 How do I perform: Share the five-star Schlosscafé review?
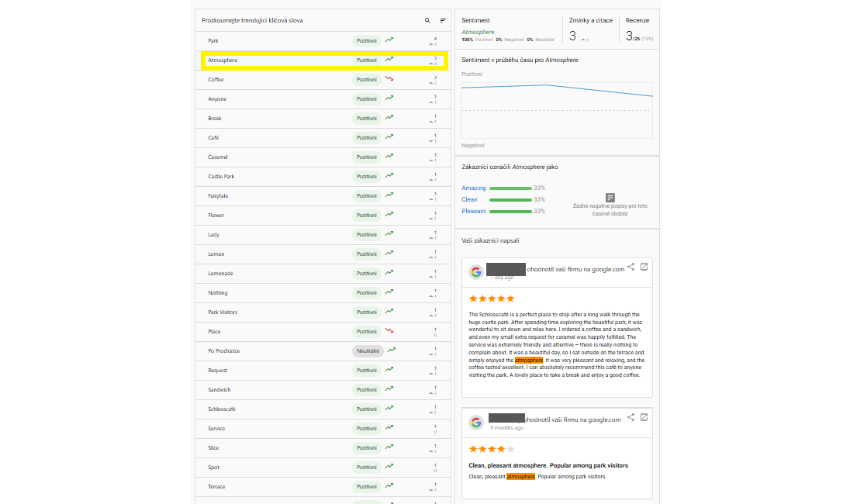(631, 267)
